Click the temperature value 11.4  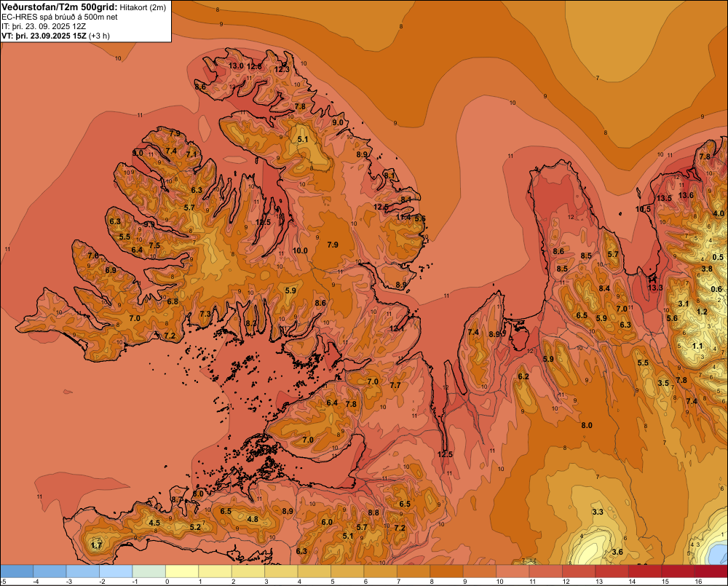point(403,217)
